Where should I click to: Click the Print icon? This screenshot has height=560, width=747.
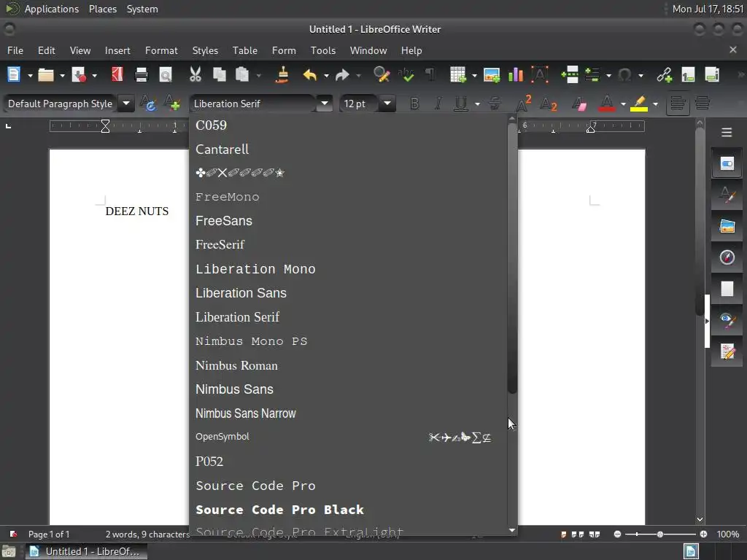pyautogui.click(x=142, y=75)
